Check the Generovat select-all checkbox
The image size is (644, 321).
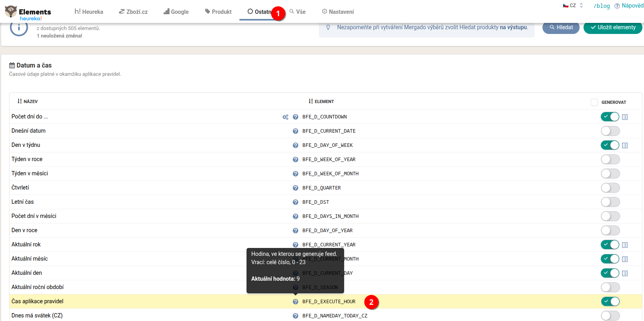(x=594, y=102)
